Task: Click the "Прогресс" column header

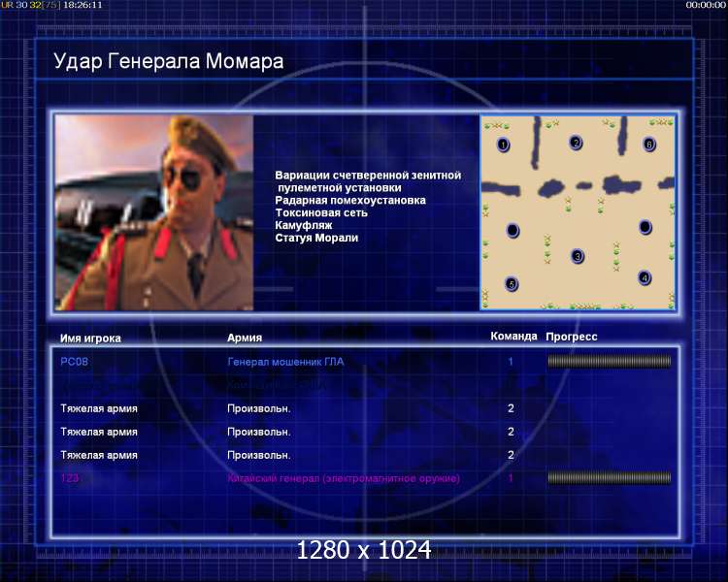Action: pyautogui.click(x=572, y=337)
